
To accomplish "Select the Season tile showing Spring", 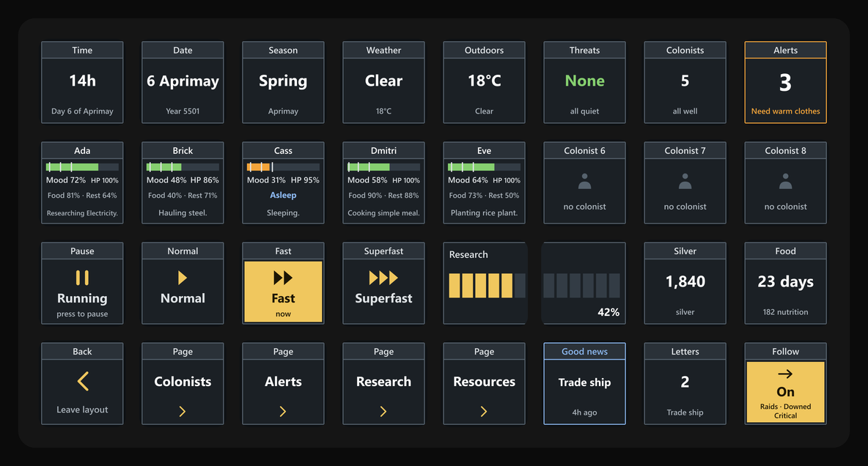I will (x=283, y=82).
